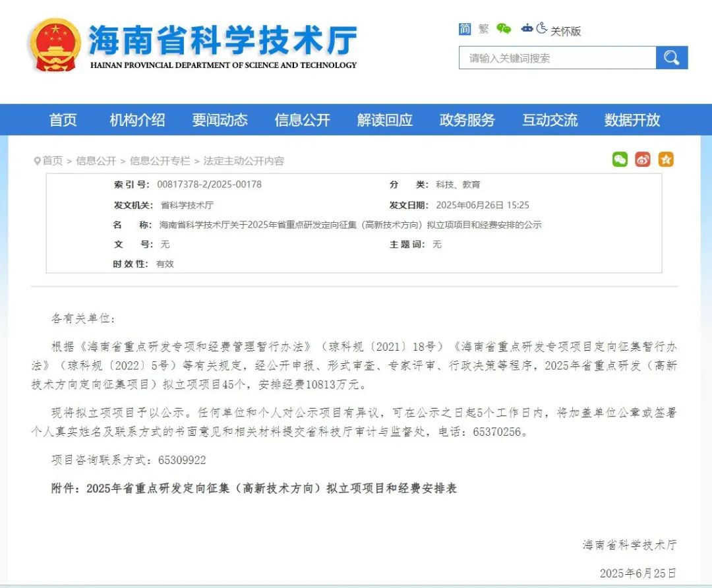The width and height of the screenshot is (712, 588).
Task: Switch to Simplified Chinese (简)
Action: click(x=465, y=29)
